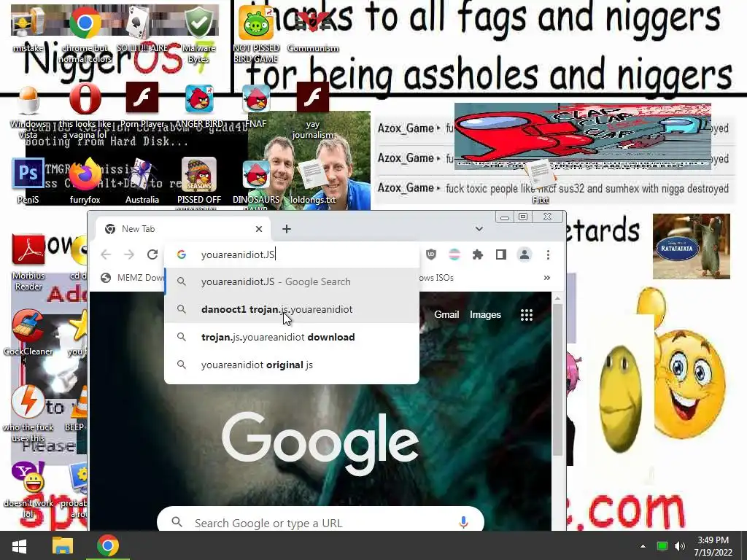Open "chrome but normal colors" desktop icon

pos(85,35)
